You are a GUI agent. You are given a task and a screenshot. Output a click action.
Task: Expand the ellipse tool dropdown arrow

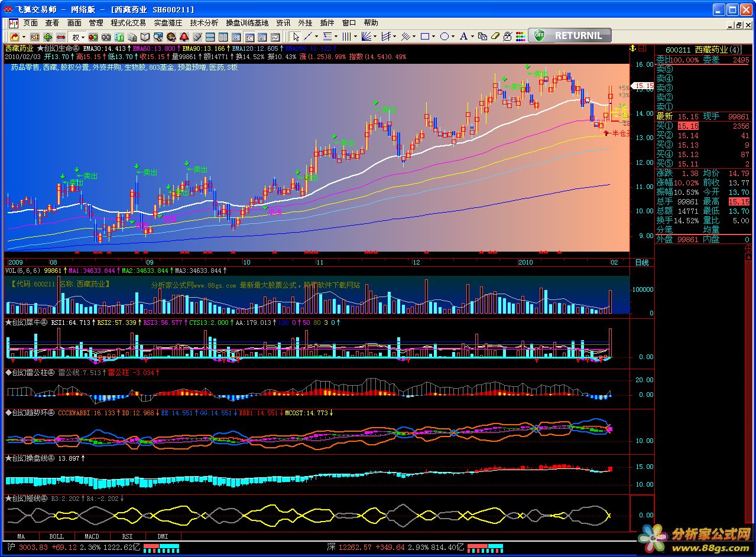453,37
